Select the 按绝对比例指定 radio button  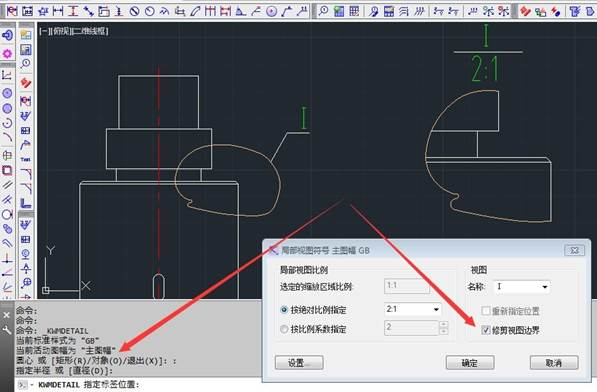284,310
